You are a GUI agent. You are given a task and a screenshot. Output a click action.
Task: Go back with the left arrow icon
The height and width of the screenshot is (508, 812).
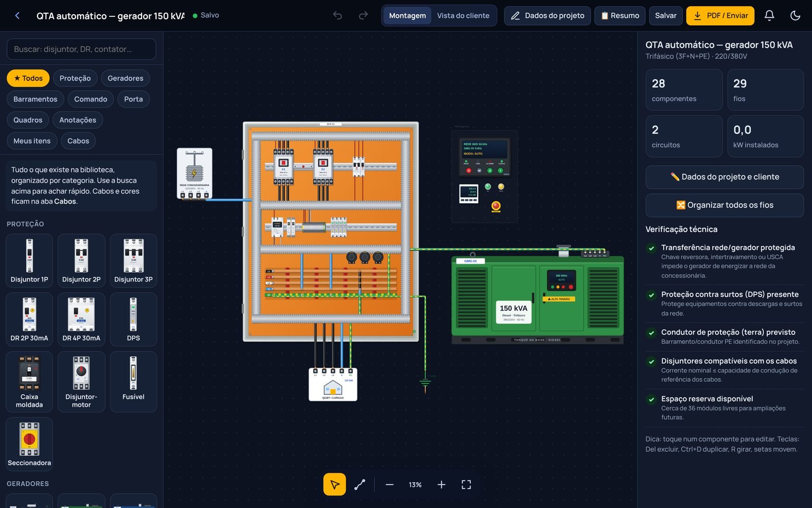pos(17,16)
